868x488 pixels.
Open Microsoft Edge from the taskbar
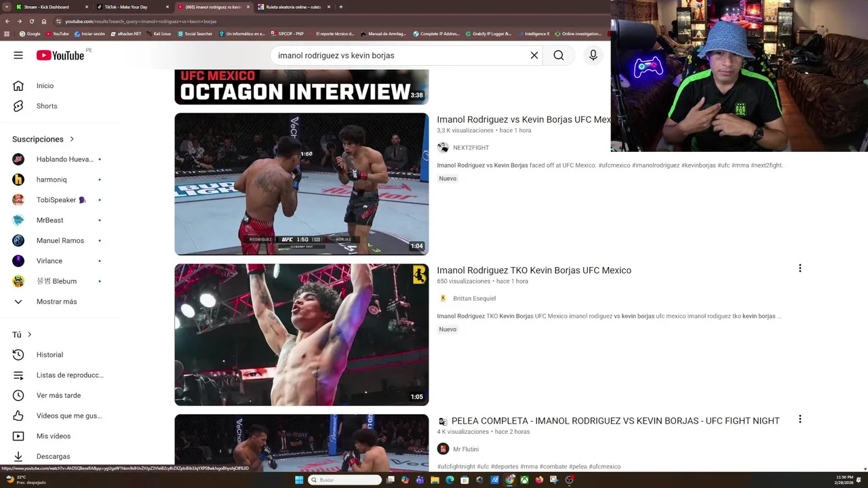(x=450, y=480)
